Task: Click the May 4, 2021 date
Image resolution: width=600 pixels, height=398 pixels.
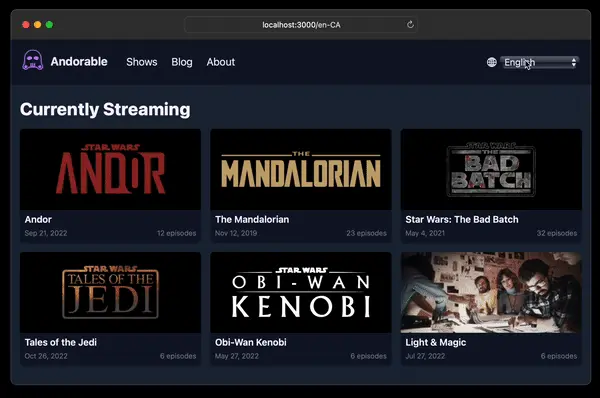Action: click(425, 233)
